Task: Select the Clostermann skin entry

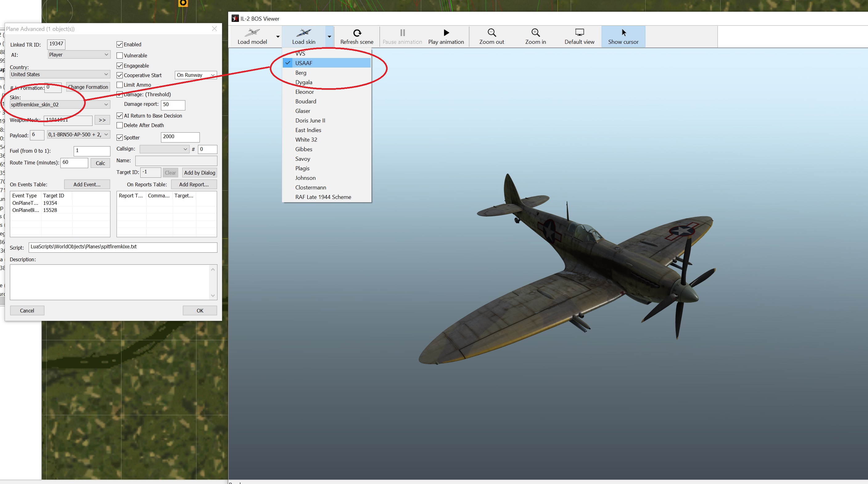Action: (x=310, y=187)
